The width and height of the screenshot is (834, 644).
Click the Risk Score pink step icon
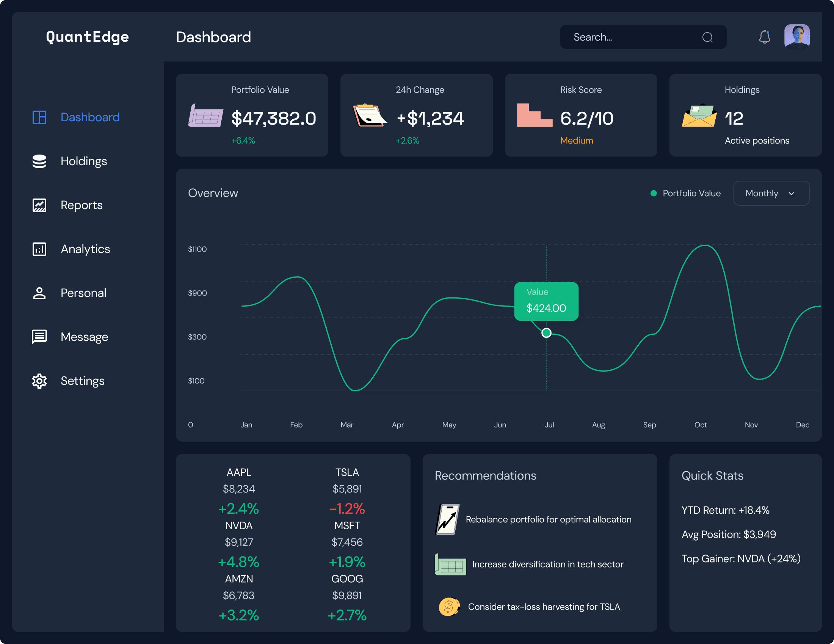[535, 115]
